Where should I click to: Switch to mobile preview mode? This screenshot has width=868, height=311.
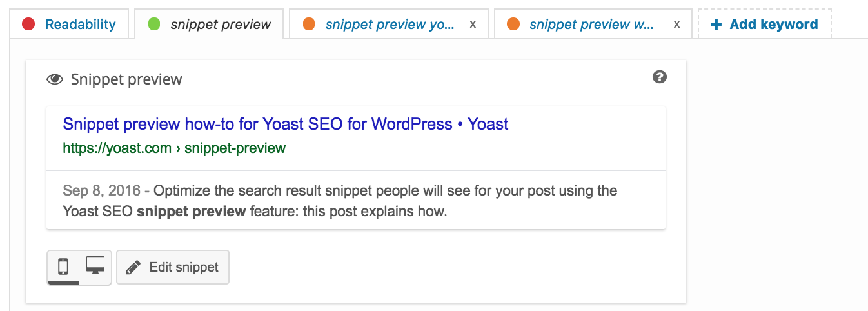(63, 266)
